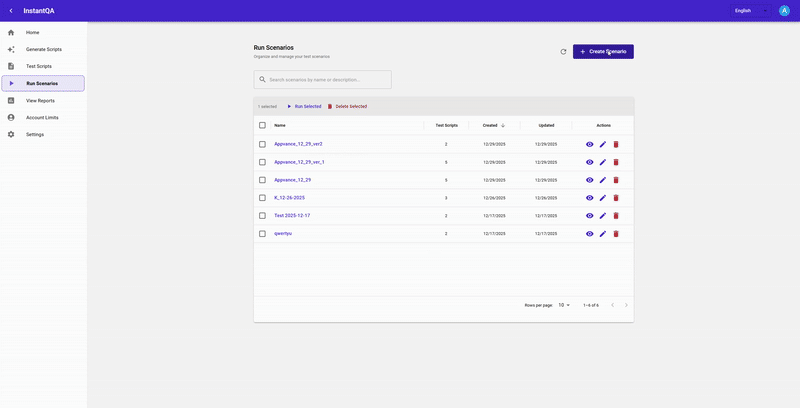800x408 pixels.
Task: Click the refresh scenarios icon
Action: [x=563, y=51]
